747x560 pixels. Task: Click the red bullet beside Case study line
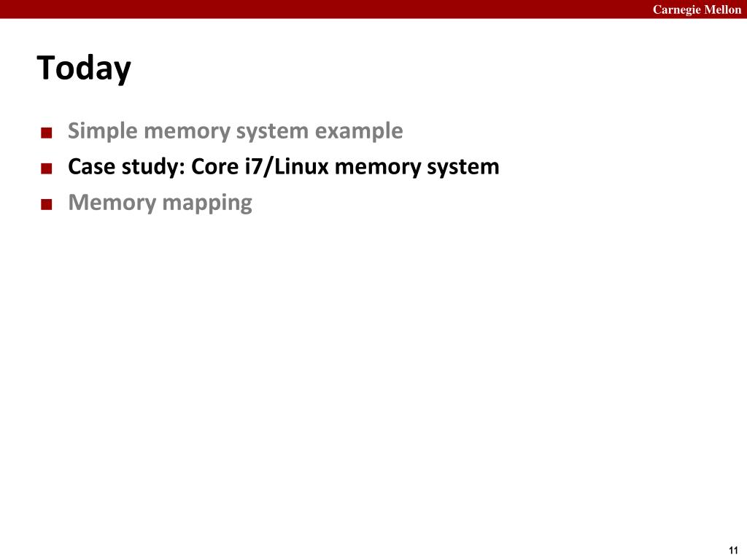tap(47, 168)
